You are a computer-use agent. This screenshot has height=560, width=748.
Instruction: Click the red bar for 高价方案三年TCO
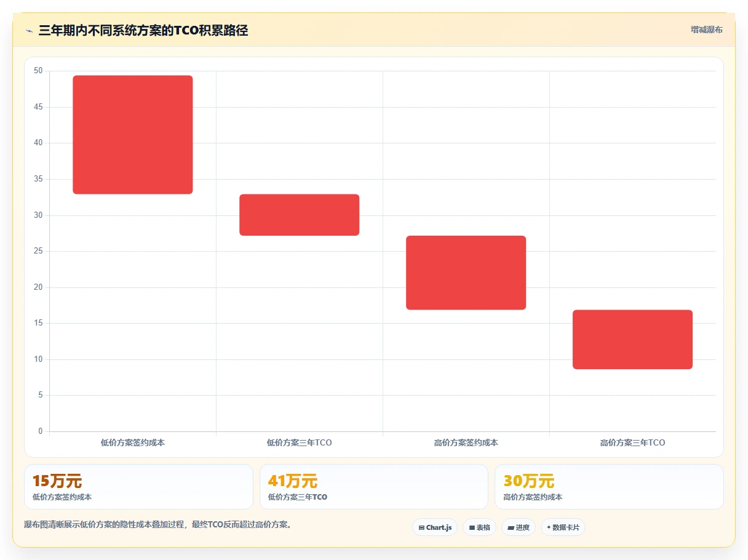point(633,340)
